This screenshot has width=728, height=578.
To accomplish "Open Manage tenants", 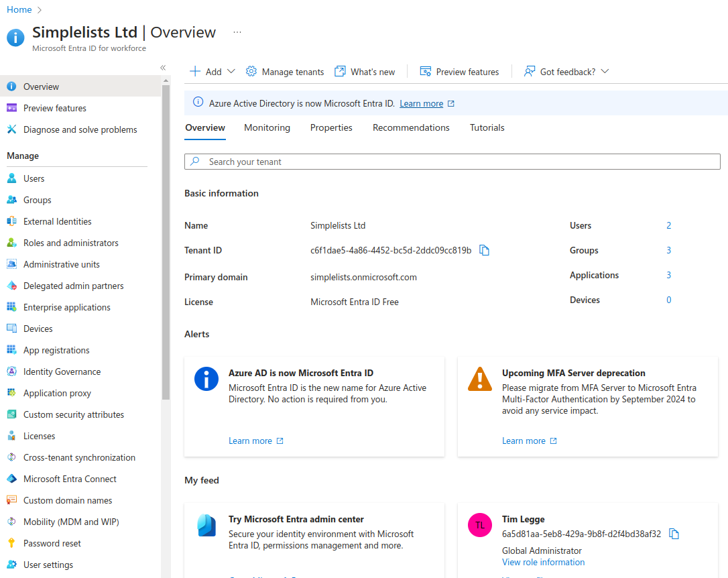I will click(285, 72).
